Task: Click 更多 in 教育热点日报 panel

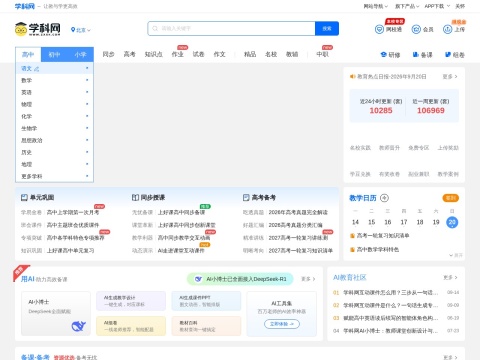Action: coord(450,77)
